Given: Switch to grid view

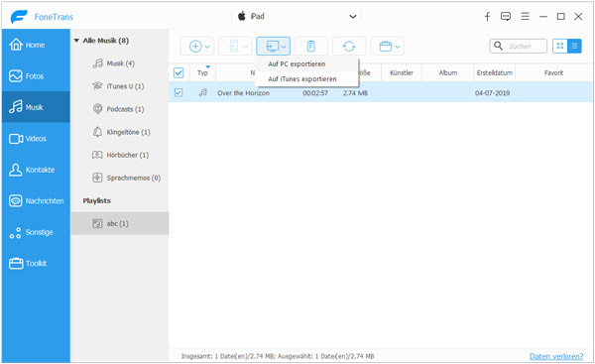Looking at the screenshot, I should [x=559, y=46].
